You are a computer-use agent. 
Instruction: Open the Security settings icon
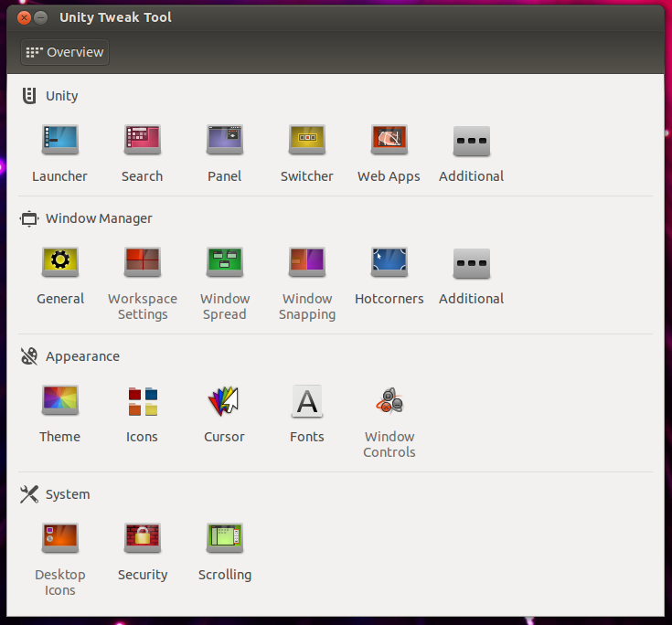[143, 537]
